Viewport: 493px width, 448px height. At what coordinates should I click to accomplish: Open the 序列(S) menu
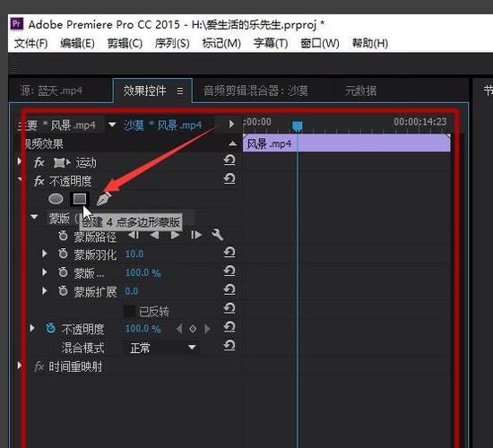point(172,43)
